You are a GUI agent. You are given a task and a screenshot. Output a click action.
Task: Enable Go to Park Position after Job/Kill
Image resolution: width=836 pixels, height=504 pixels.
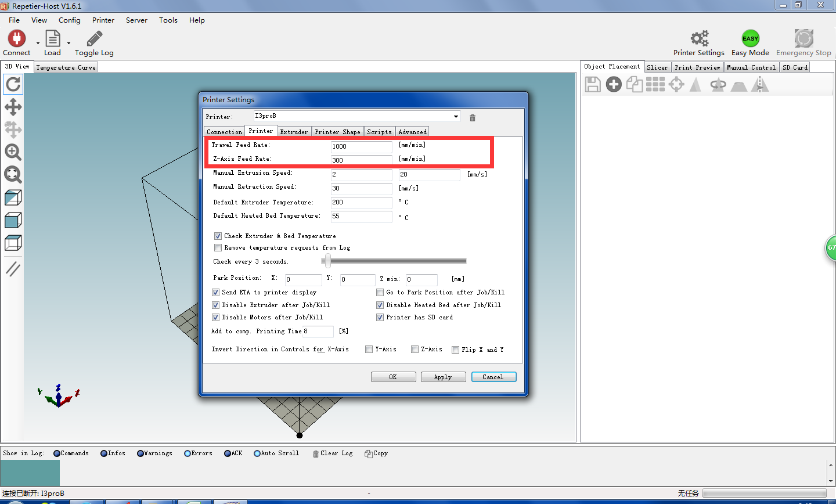380,292
